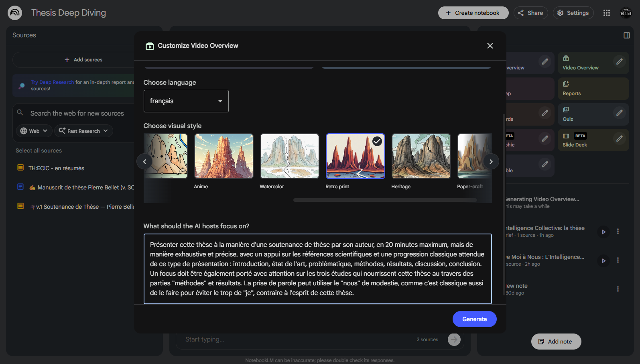The width and height of the screenshot is (640, 364).
Task: Collapse the Studio panel icon
Action: 626,35
